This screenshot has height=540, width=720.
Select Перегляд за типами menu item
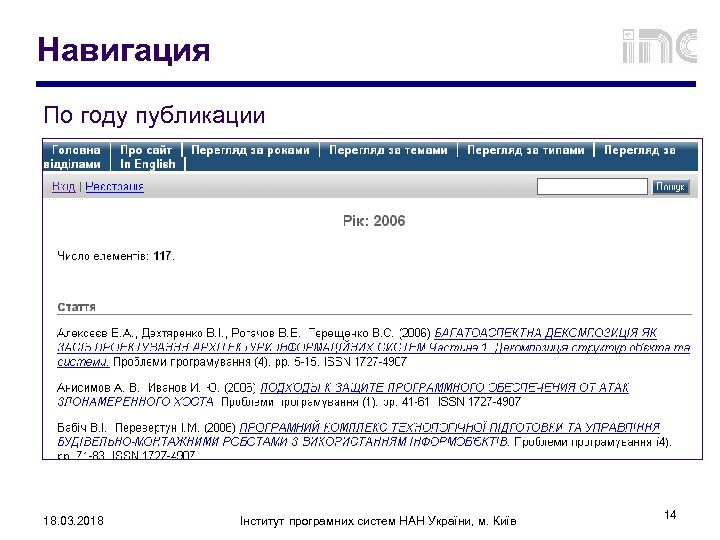pyautogui.click(x=525, y=150)
